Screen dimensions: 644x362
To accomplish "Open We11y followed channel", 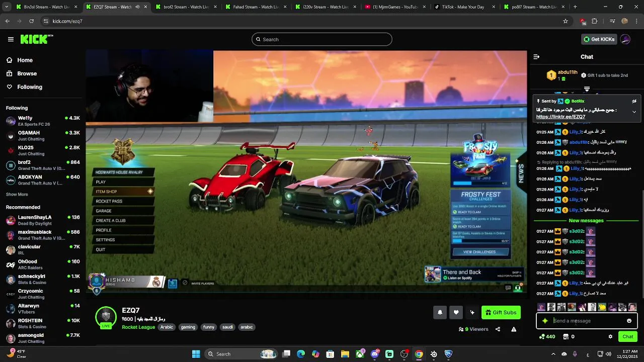I will pos(42,121).
